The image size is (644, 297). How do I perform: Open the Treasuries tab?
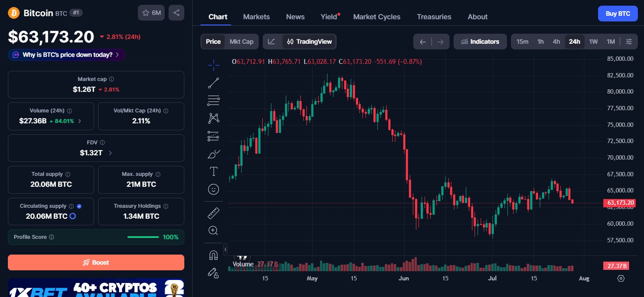[x=434, y=17]
